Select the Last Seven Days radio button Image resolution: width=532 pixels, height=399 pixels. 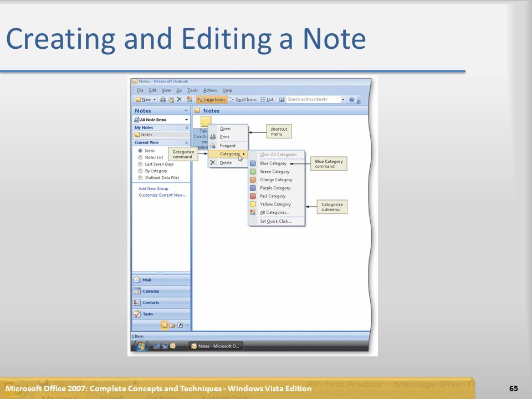tap(140, 164)
